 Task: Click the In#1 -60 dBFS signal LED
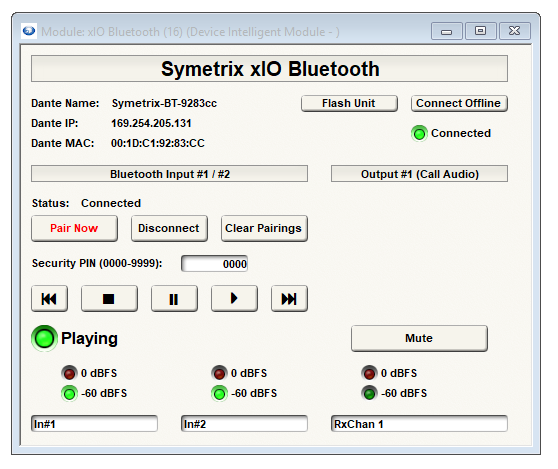tap(69, 394)
